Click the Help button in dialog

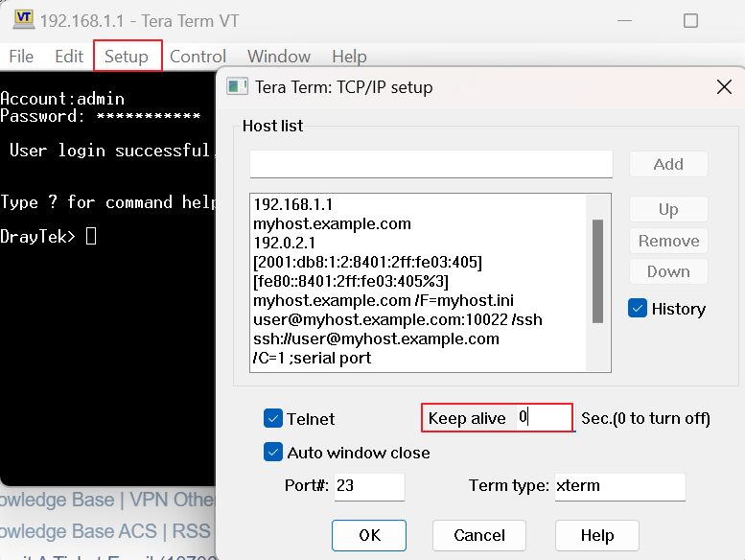596,535
